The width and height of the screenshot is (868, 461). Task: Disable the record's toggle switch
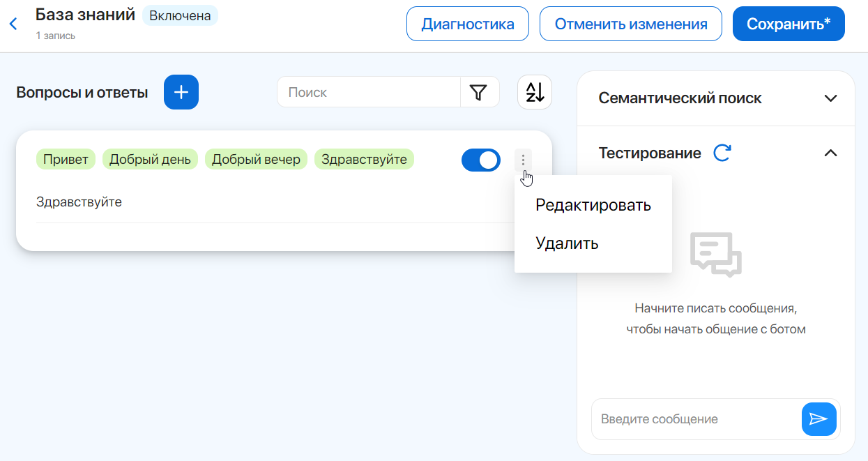coord(480,160)
